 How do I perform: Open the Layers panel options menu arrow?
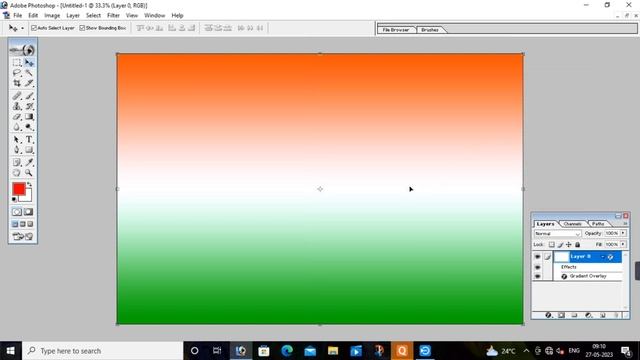click(625, 224)
